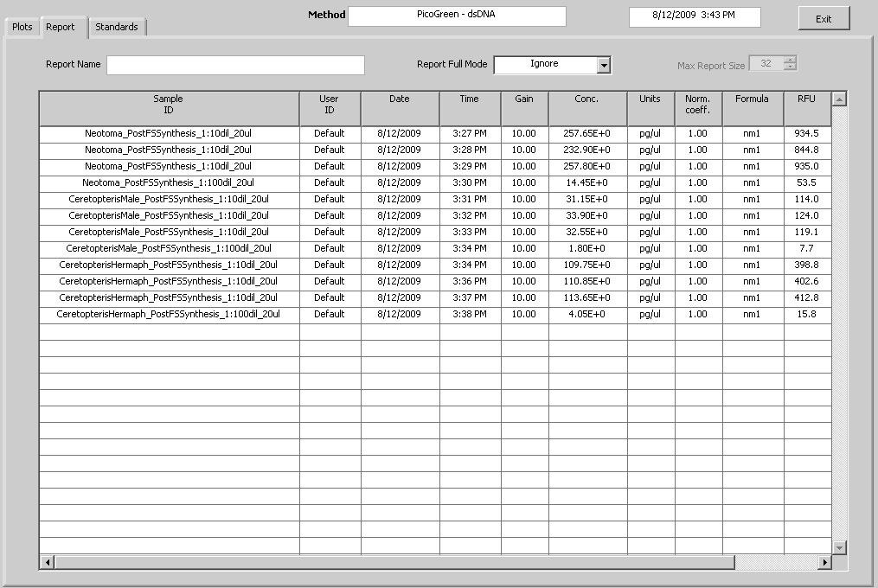Click RFU value 53.5
The width and height of the screenshot is (878, 588).
pos(807,183)
